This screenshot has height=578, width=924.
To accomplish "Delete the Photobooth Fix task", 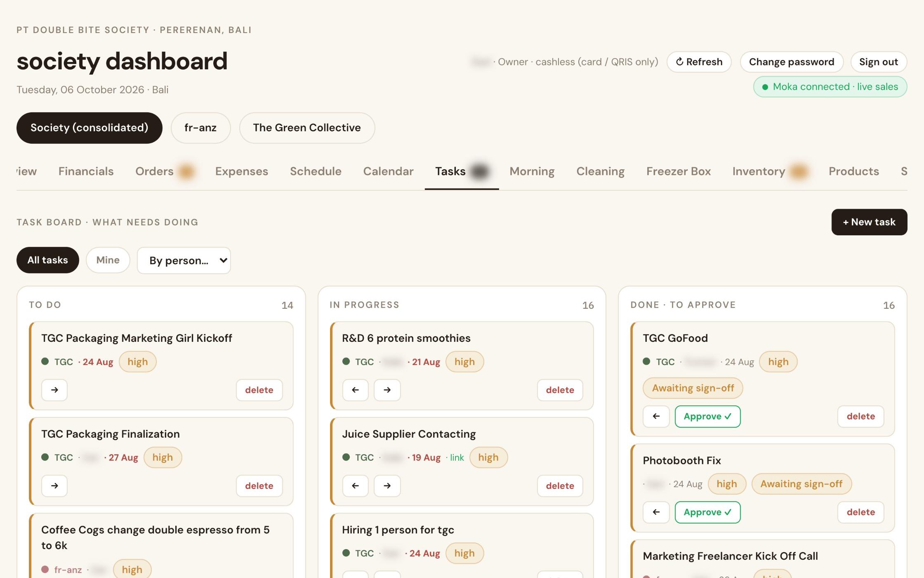I will pos(861,512).
